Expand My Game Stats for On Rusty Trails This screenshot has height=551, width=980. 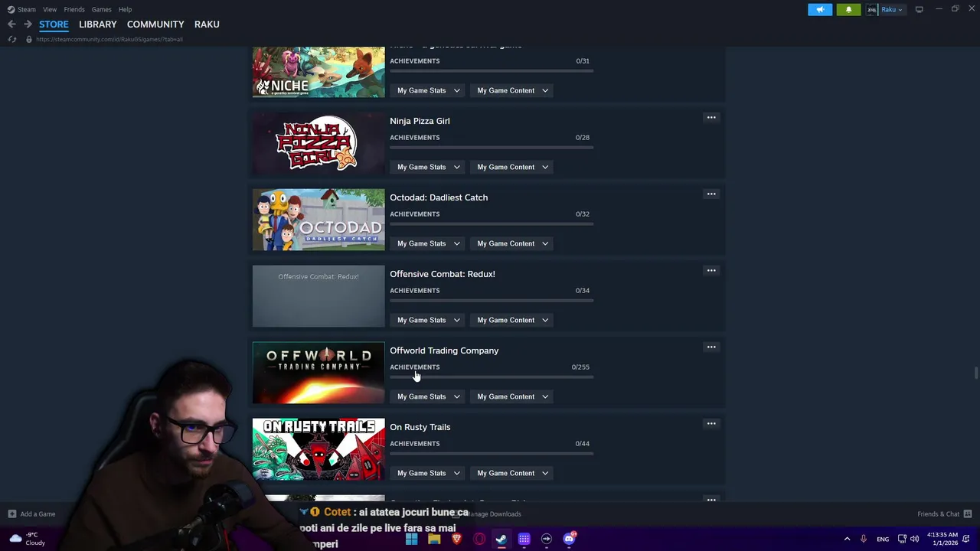tap(429, 473)
